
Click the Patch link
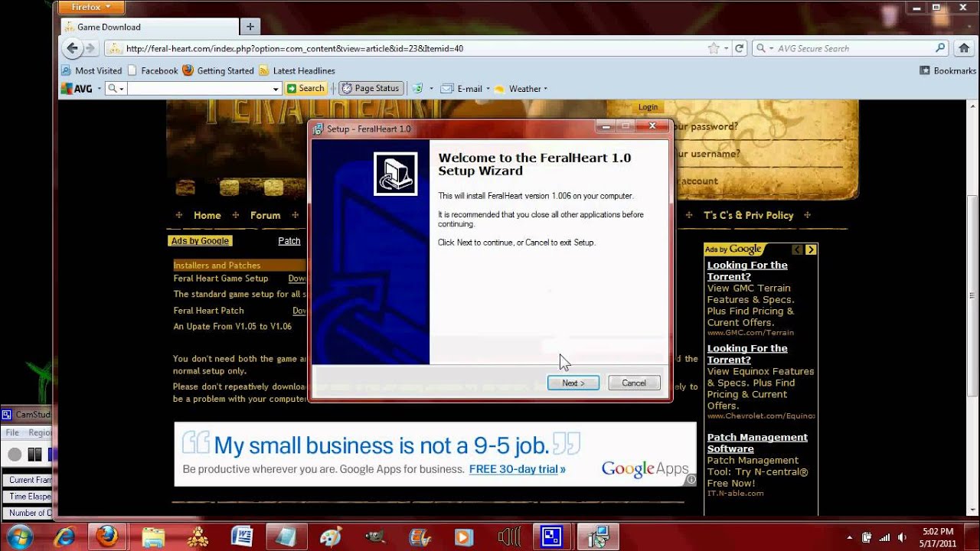[289, 241]
